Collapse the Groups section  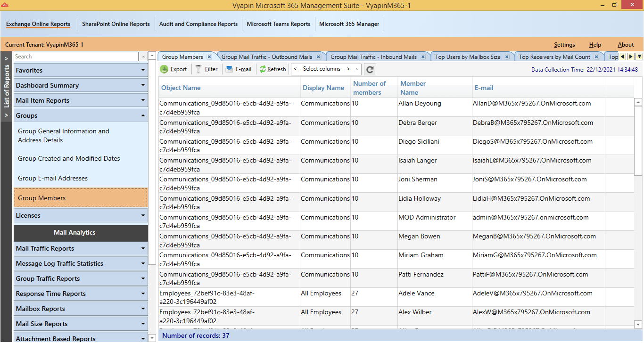coord(81,115)
